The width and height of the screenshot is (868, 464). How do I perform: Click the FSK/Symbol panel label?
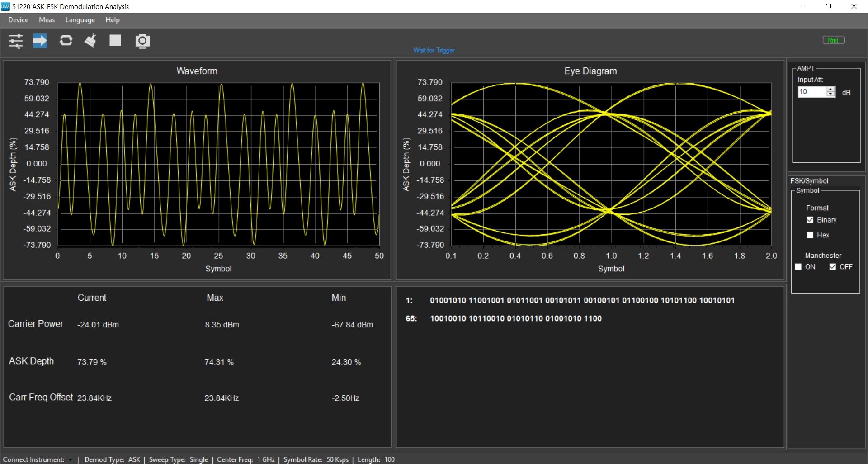809,181
